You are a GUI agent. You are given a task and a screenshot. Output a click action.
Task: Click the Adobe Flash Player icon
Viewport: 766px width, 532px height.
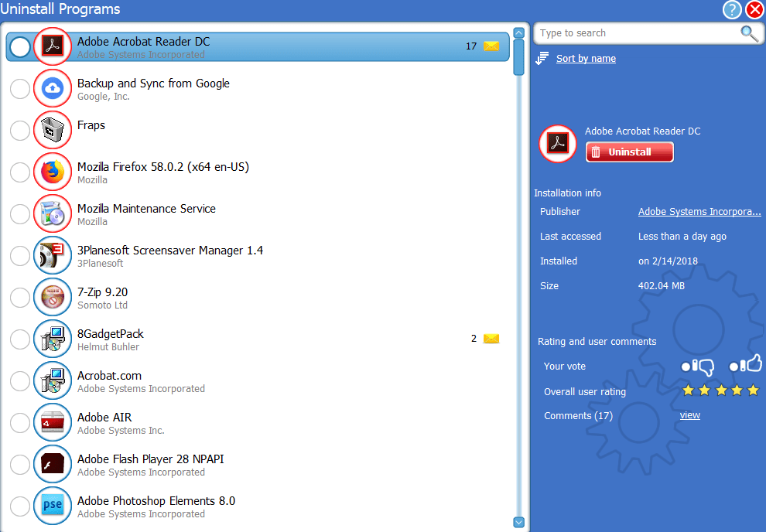[53, 464]
